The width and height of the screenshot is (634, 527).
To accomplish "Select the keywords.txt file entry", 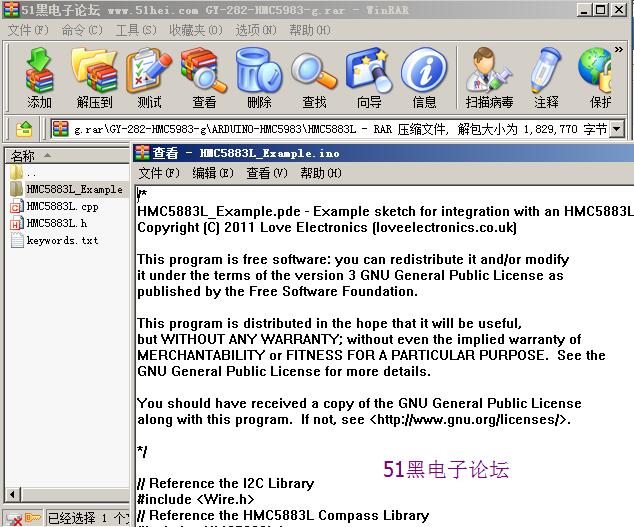I will pyautogui.click(x=62, y=241).
